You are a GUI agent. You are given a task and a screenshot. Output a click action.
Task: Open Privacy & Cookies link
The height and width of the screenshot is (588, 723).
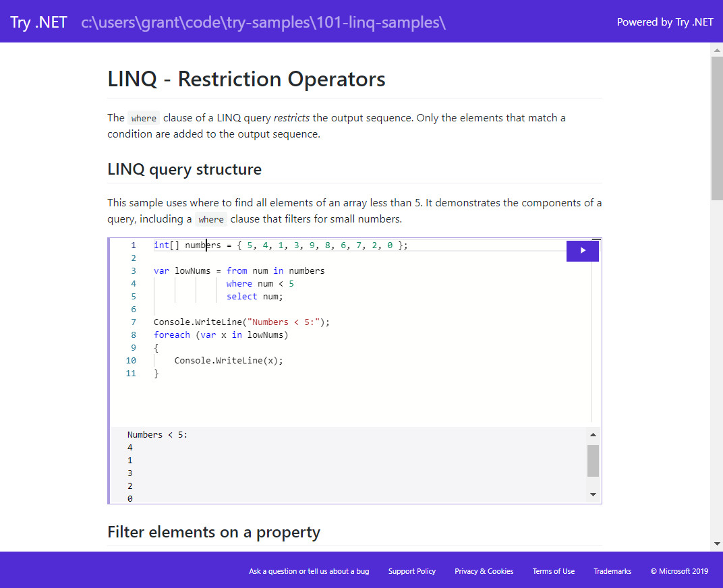(x=484, y=571)
